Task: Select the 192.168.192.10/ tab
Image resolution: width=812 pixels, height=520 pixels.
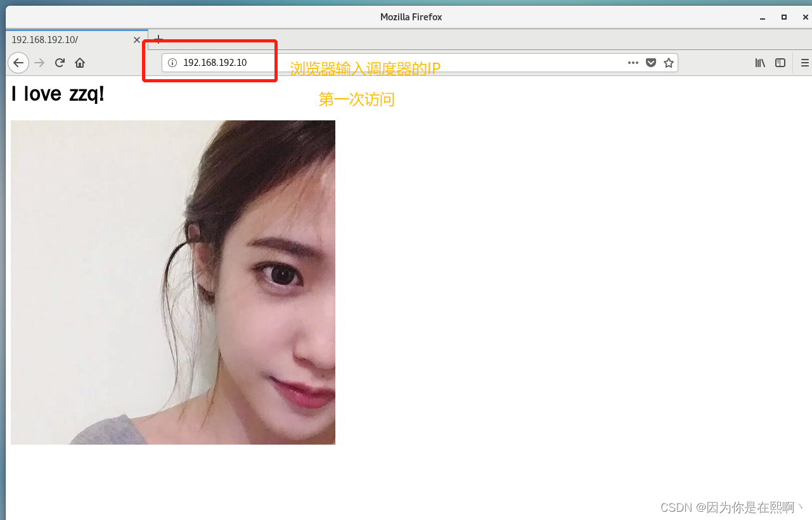Action: pos(77,39)
